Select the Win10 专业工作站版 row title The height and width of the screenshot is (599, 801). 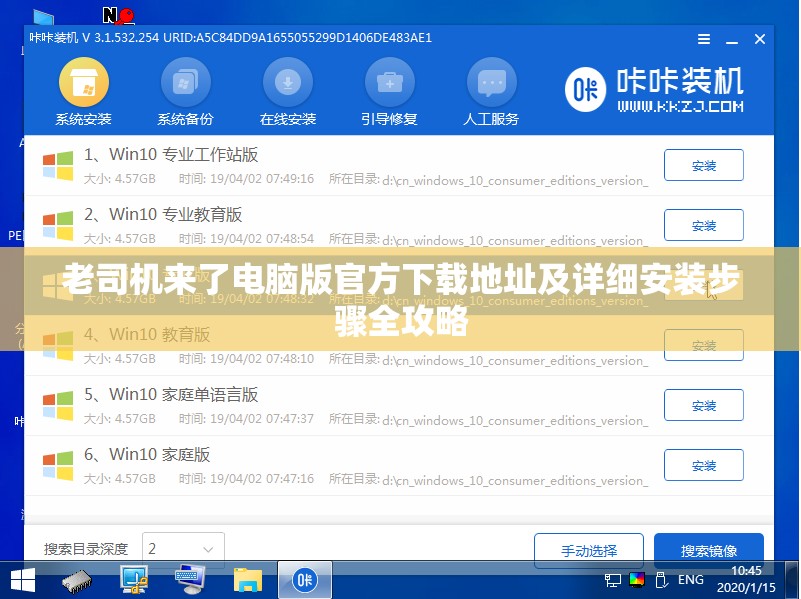tap(171, 154)
